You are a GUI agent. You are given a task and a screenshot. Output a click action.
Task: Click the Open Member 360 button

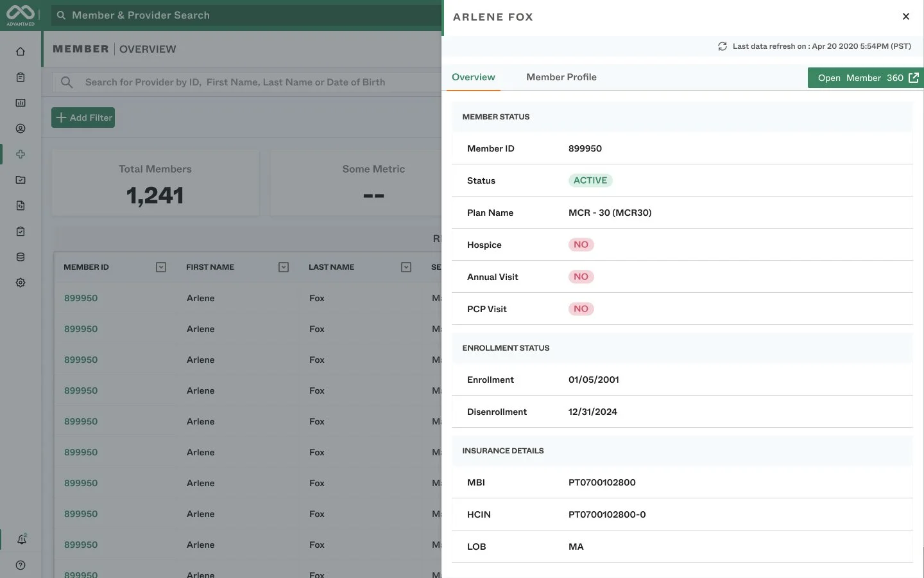pyautogui.click(x=866, y=78)
